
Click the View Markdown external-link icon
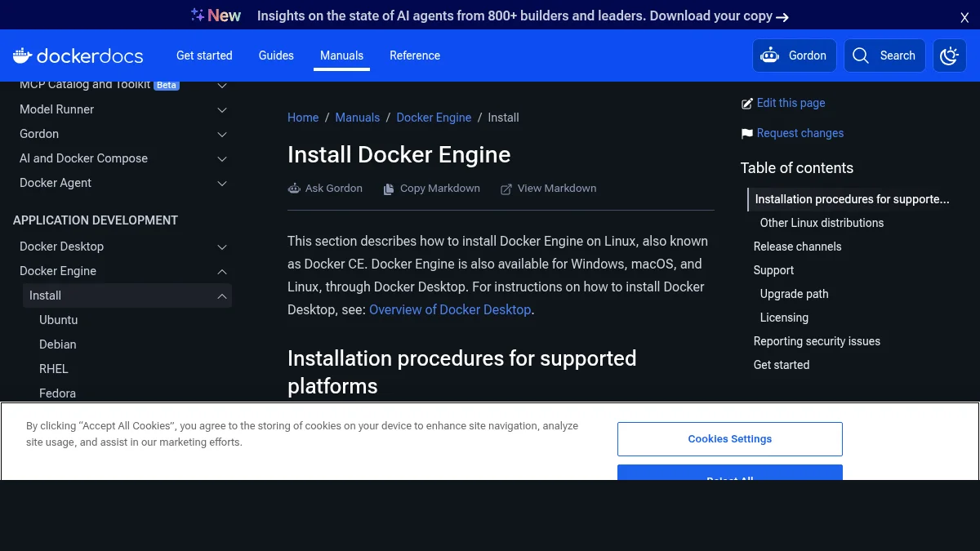[x=506, y=189]
